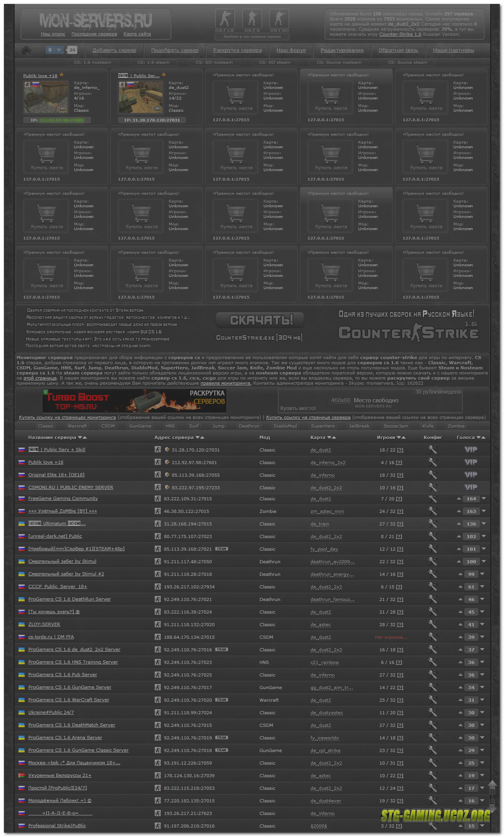Vote up the server with 164 votes
This screenshot has height=837, width=504.
[x=459, y=499]
